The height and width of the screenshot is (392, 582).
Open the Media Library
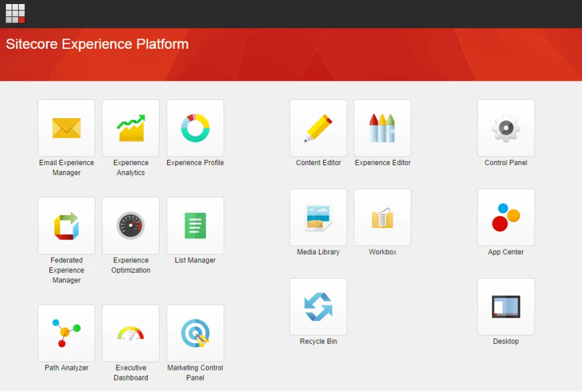pyautogui.click(x=318, y=217)
